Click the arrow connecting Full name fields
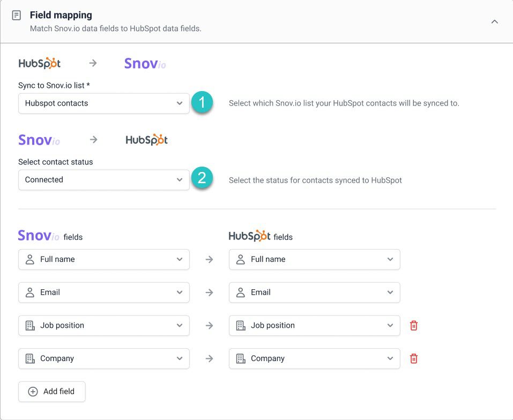Image resolution: width=513 pixels, height=420 pixels. point(209,259)
